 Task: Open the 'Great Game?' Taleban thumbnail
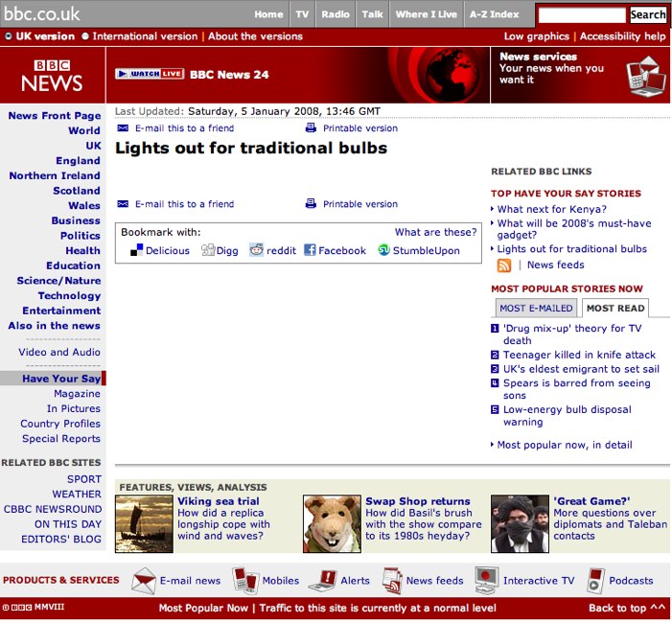(520, 523)
